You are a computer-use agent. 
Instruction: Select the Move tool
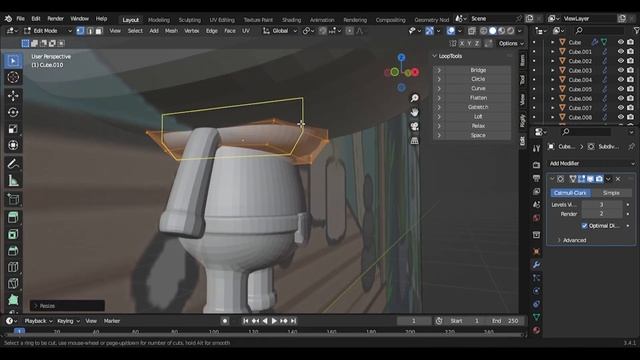click(13, 96)
